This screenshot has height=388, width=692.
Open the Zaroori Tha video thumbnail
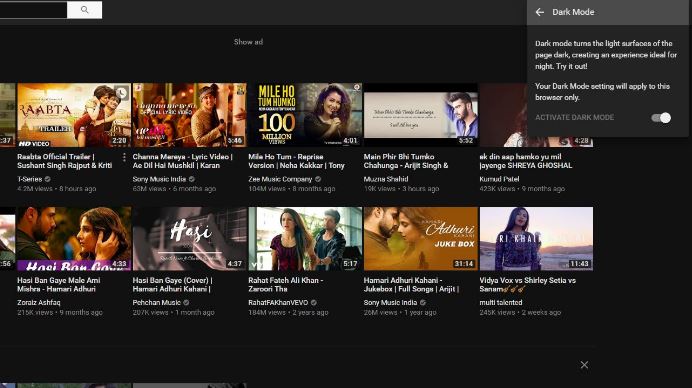(305, 238)
